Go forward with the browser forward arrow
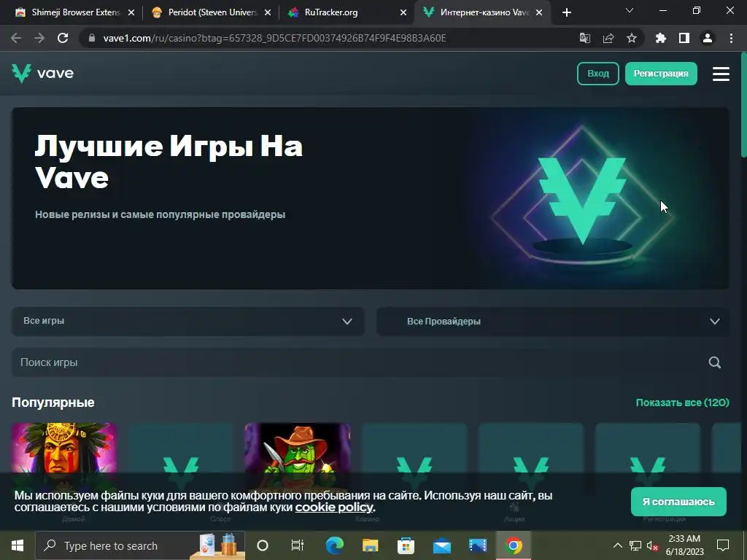Image resolution: width=747 pixels, height=560 pixels. [39, 38]
